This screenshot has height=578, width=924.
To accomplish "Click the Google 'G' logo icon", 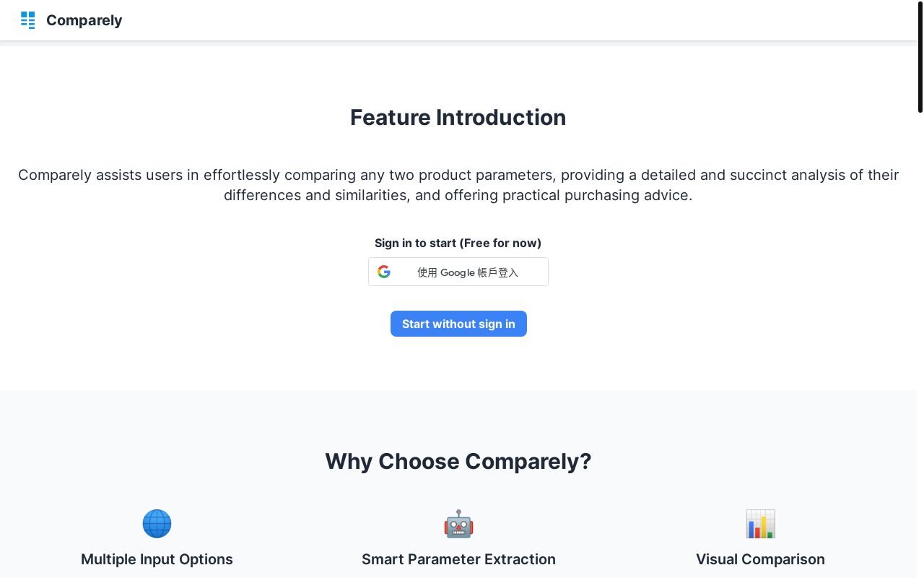I will pos(384,272).
